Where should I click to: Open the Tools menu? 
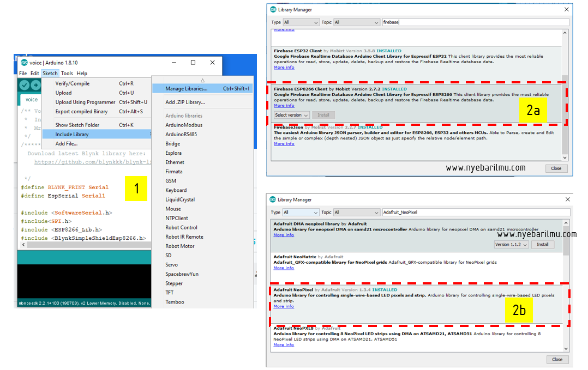coord(67,74)
